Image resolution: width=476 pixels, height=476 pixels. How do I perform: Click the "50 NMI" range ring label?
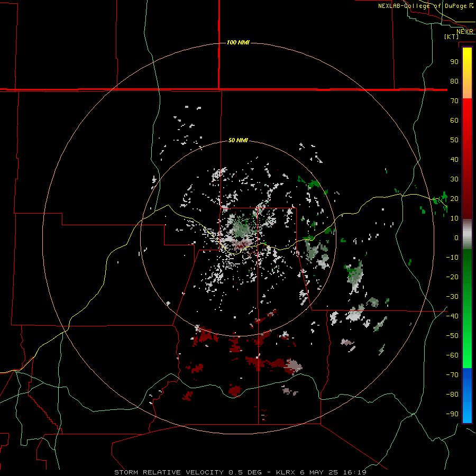238,140
